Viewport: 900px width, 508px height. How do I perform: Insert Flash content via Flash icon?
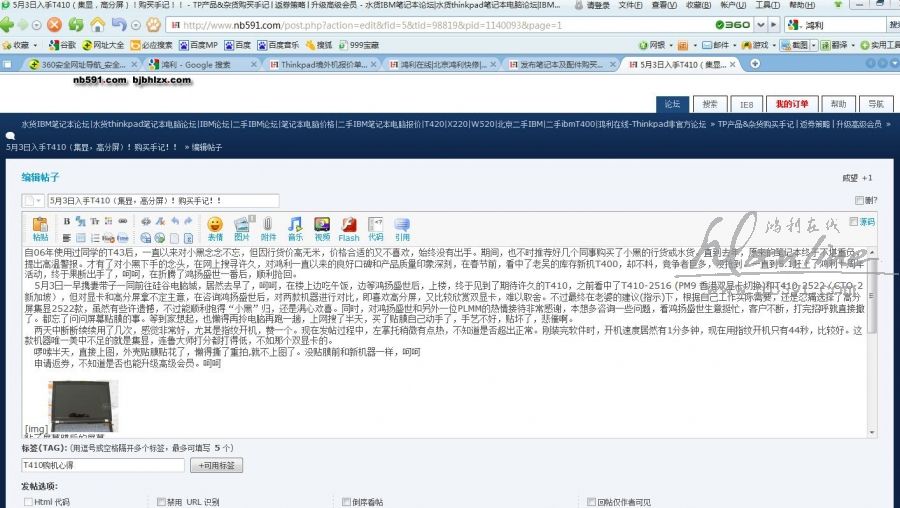348,229
